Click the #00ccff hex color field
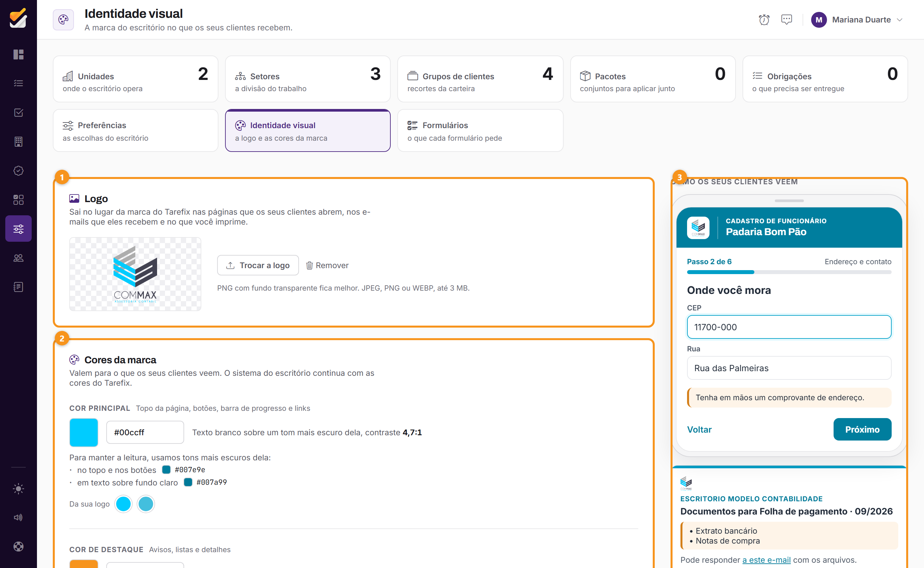This screenshot has width=924, height=568. pos(145,432)
